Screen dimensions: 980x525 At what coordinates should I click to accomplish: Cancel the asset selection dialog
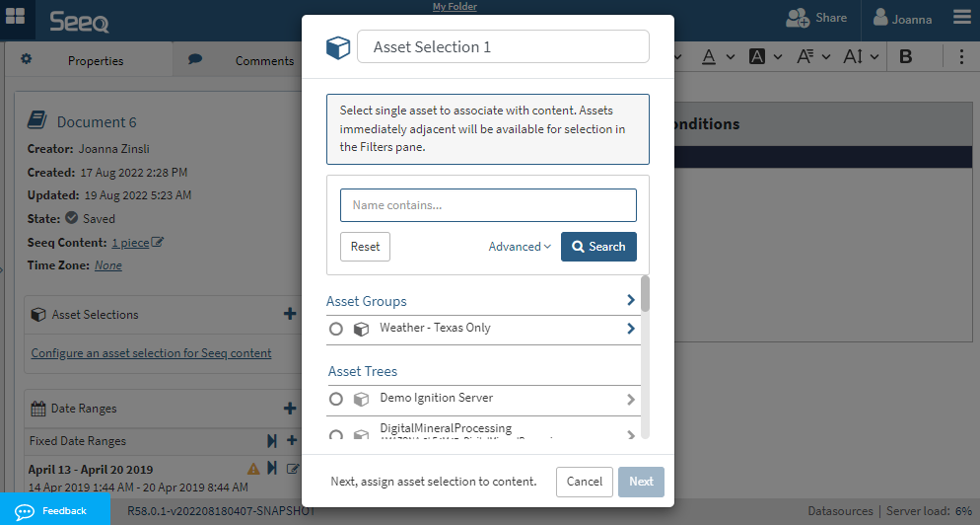coord(585,482)
